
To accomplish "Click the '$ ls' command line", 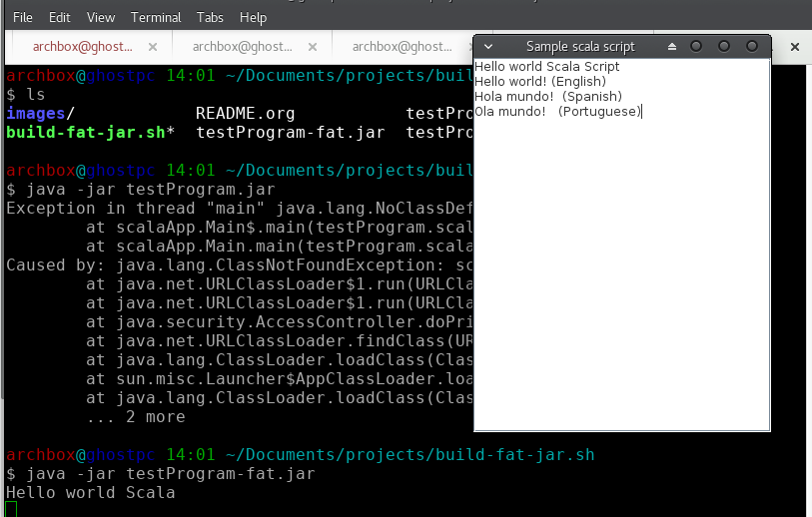I will click(x=26, y=94).
